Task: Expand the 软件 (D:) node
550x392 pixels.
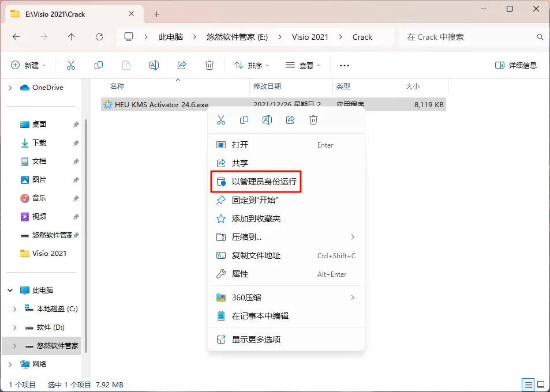Action: pos(15,327)
